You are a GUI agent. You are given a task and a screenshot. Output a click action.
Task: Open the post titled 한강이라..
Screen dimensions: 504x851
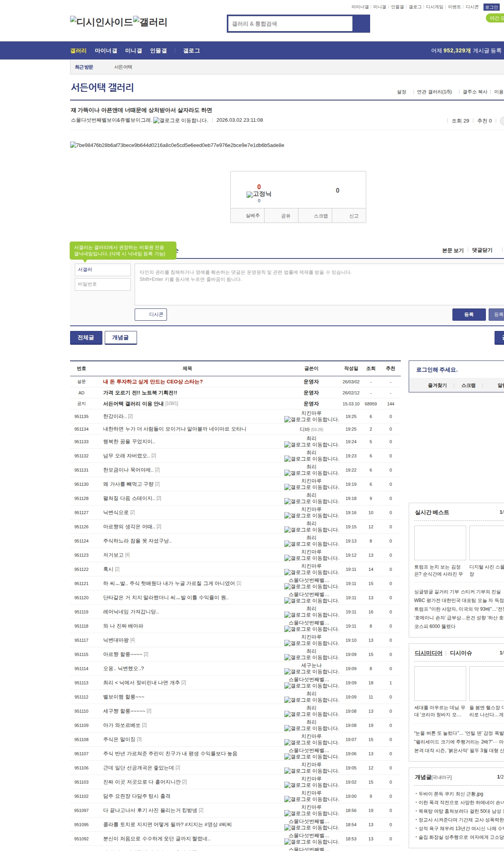pyautogui.click(x=115, y=416)
